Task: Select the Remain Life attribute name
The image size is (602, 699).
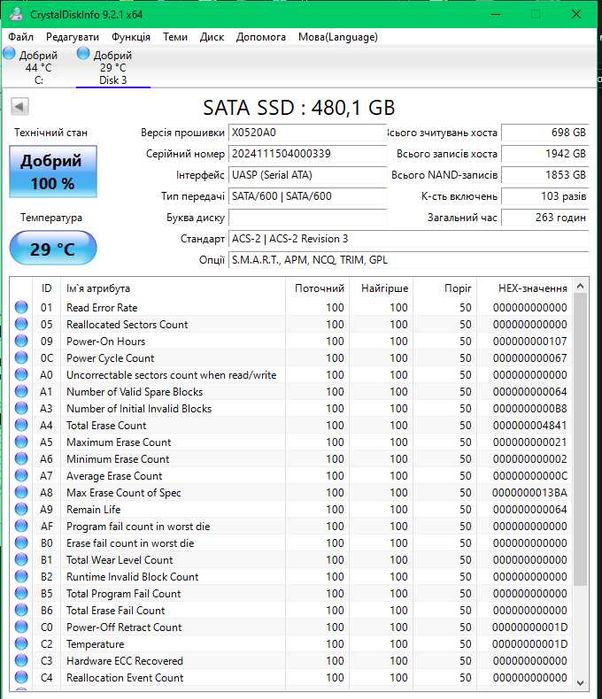Action: point(93,510)
